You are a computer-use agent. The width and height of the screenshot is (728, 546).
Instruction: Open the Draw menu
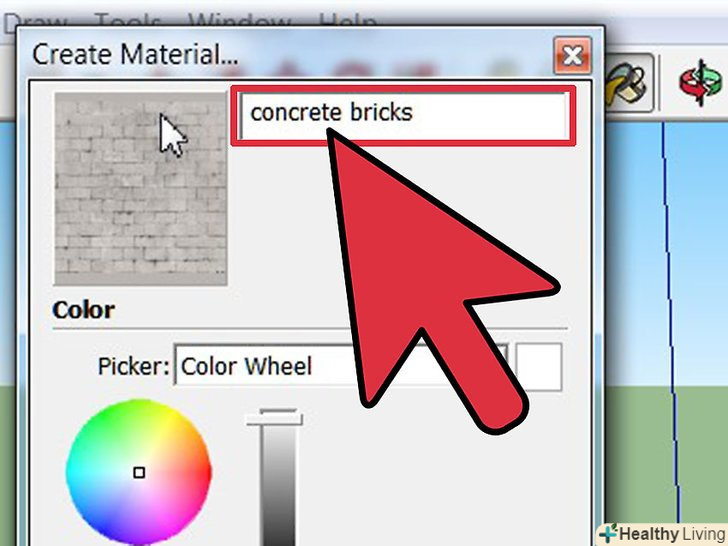36,23
